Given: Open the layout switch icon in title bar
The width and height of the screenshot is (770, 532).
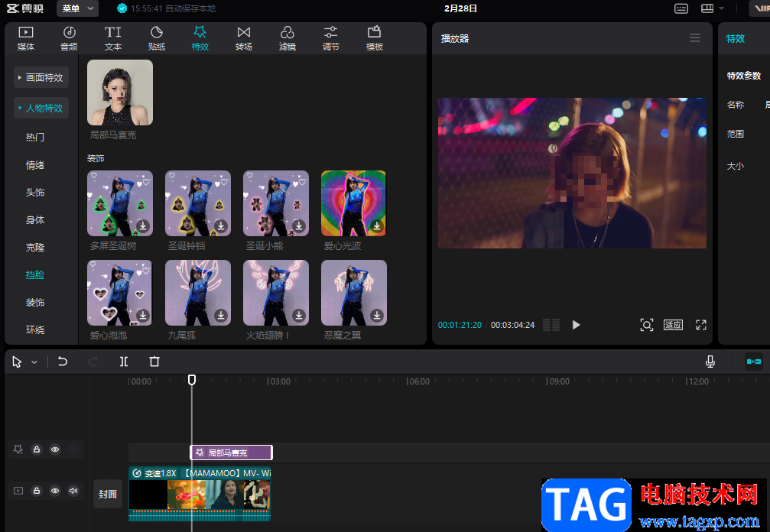Looking at the screenshot, I should point(707,8).
